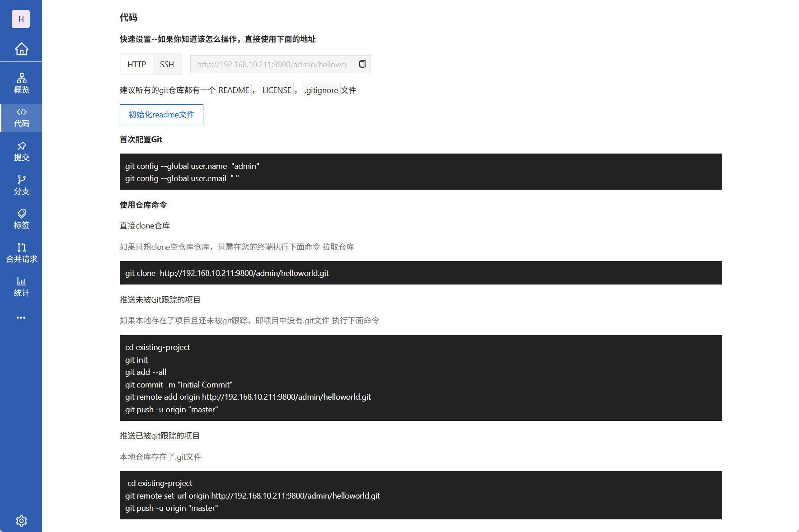The image size is (799, 532).
Task: Expand the more options ellipsis in sidebar
Action: (x=21, y=317)
